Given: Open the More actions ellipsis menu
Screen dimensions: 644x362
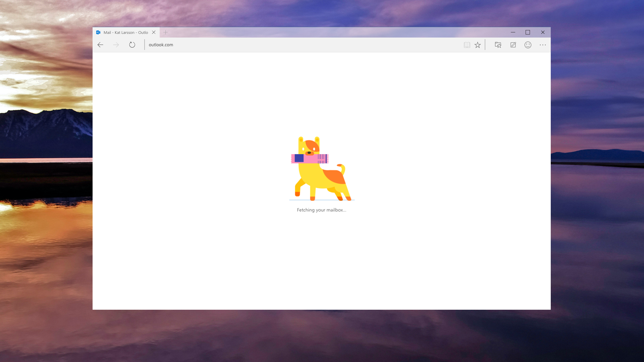Looking at the screenshot, I should (x=543, y=45).
